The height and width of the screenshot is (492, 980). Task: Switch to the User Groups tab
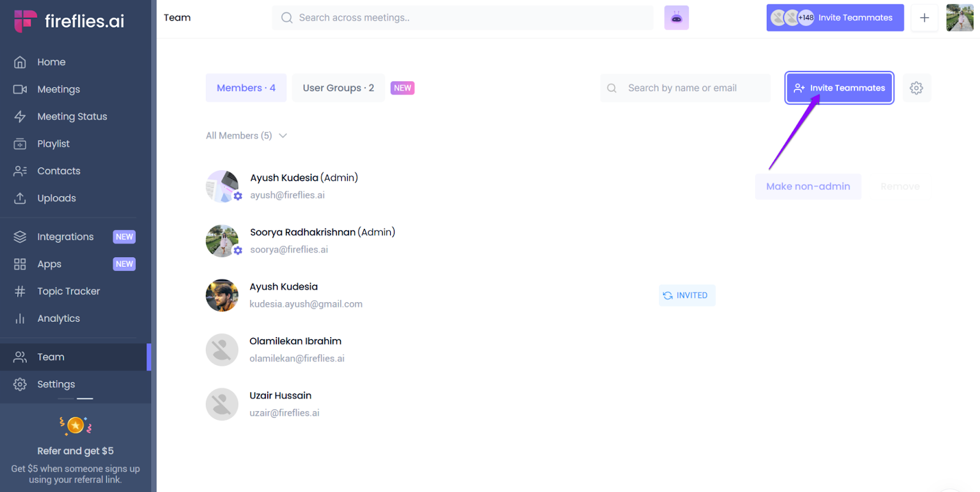[x=338, y=88]
